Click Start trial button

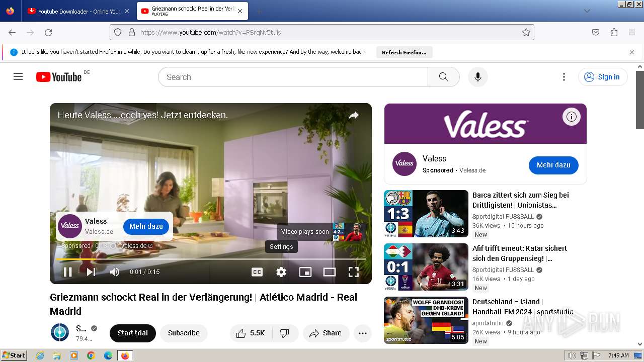(133, 333)
